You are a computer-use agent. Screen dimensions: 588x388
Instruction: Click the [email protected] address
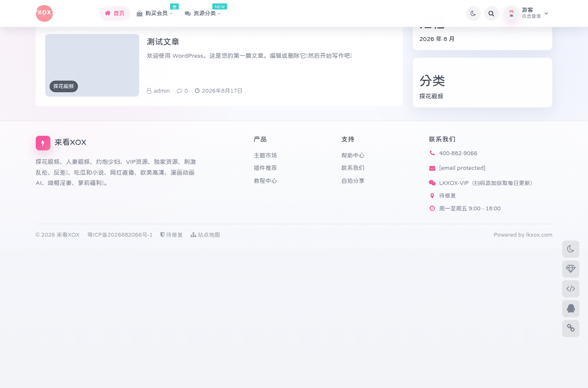point(462,168)
